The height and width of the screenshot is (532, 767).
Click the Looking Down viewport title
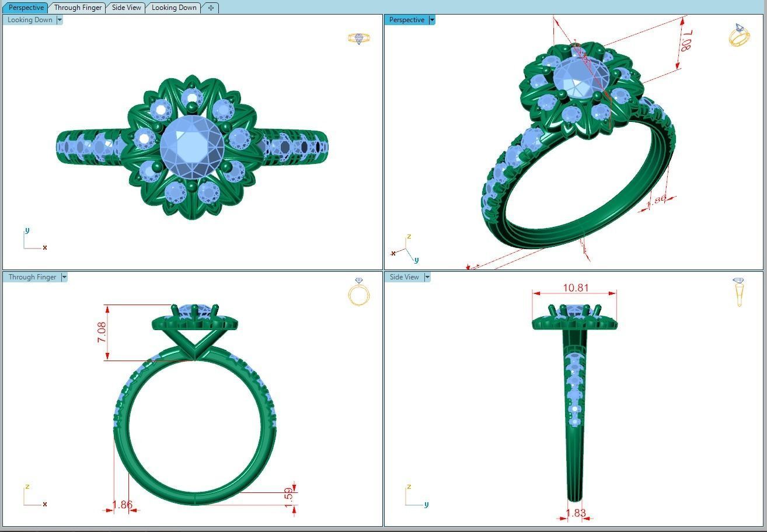30,20
